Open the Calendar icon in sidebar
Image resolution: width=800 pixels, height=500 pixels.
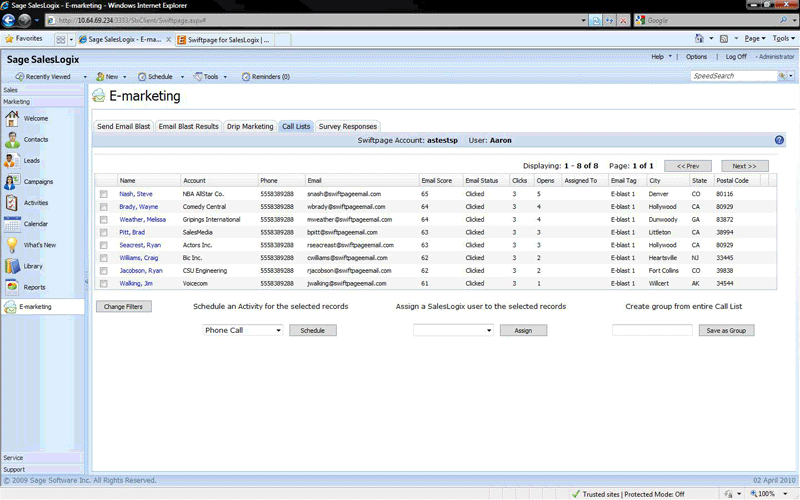pyautogui.click(x=12, y=224)
